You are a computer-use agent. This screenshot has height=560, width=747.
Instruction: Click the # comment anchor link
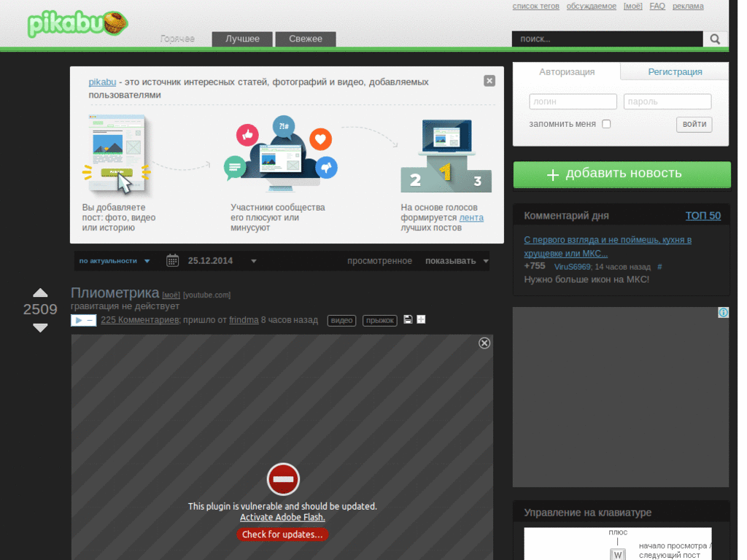pos(659,267)
